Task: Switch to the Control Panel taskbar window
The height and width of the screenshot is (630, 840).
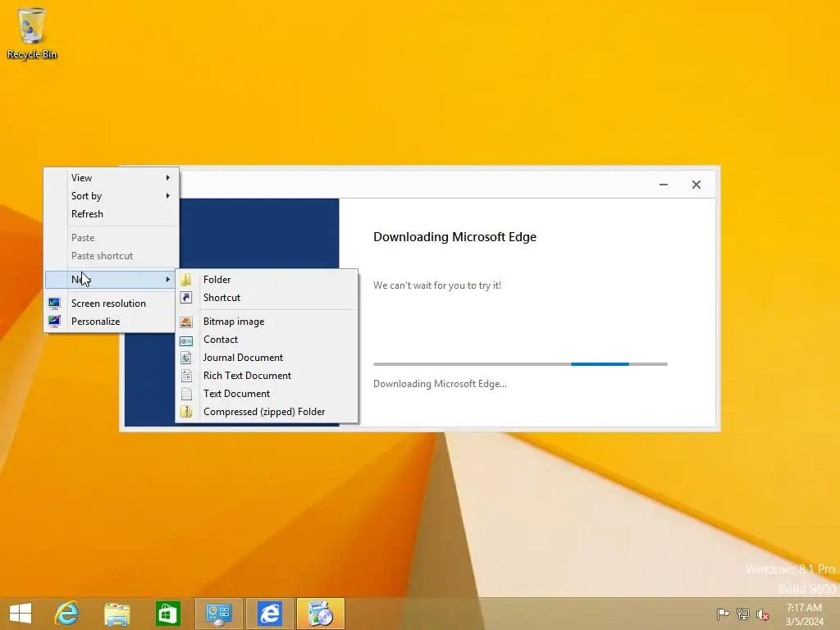Action: 218,614
